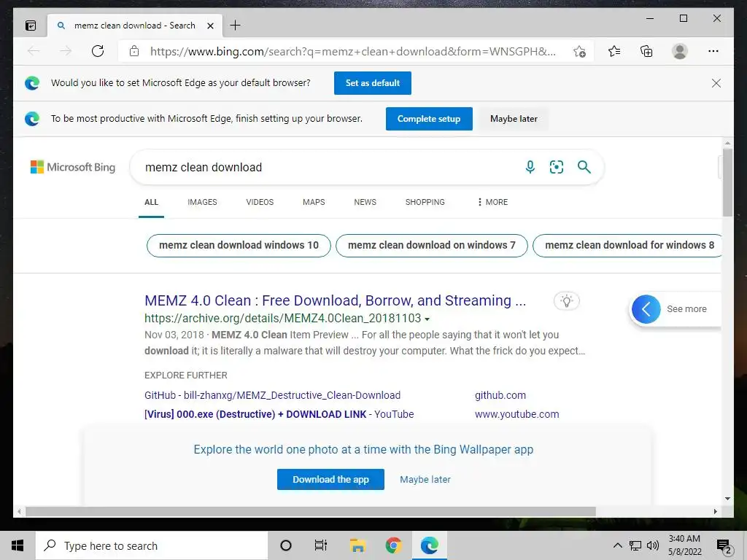
Task: Add this page to favorites star
Action: (x=579, y=52)
